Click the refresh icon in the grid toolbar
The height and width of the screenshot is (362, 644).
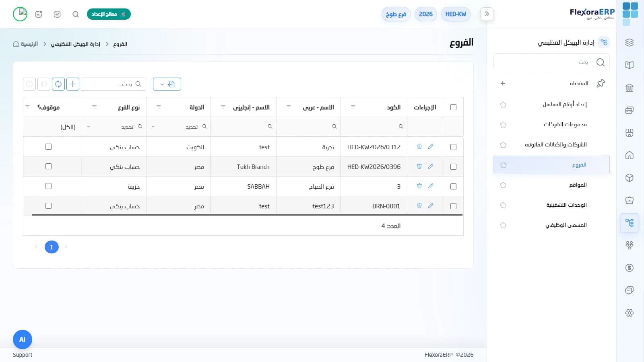(58, 84)
